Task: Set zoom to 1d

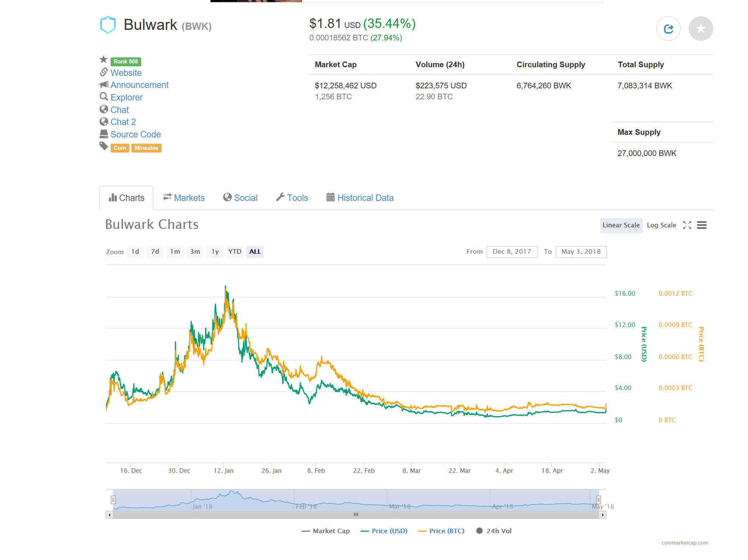Action: coord(135,252)
